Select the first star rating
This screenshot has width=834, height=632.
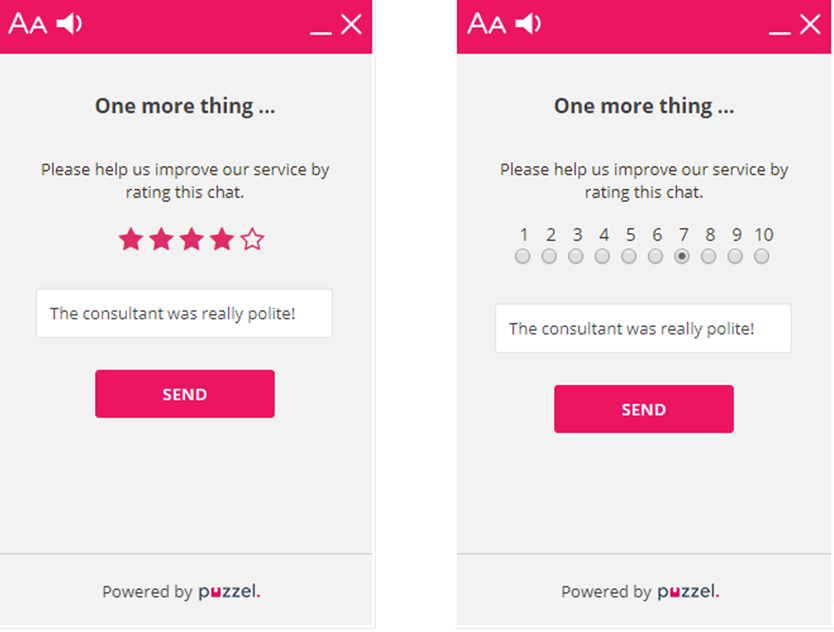point(131,239)
